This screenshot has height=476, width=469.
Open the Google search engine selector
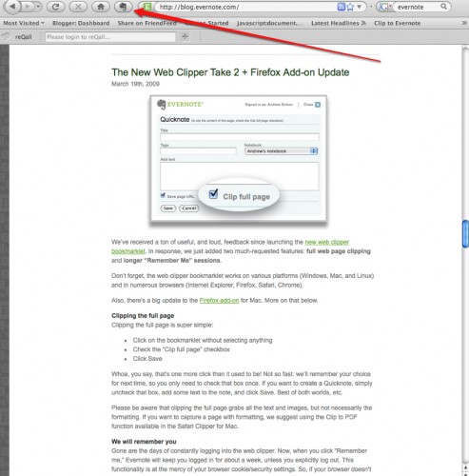(x=384, y=7)
